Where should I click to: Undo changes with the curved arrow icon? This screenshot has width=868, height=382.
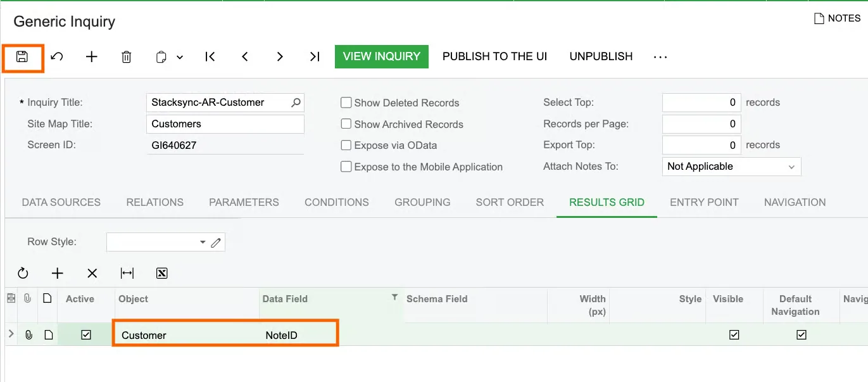pos(57,56)
